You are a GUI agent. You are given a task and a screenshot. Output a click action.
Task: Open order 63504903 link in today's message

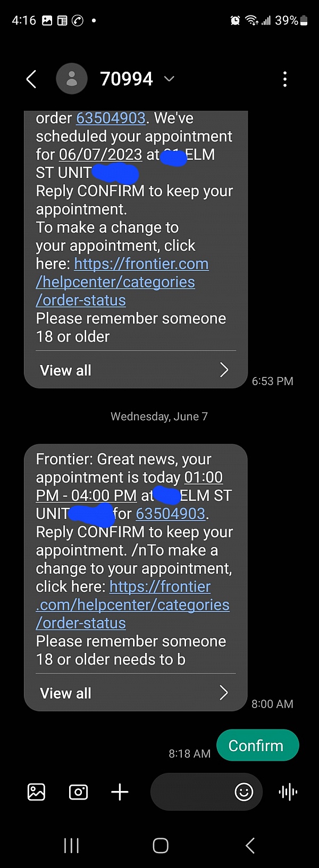click(x=171, y=514)
